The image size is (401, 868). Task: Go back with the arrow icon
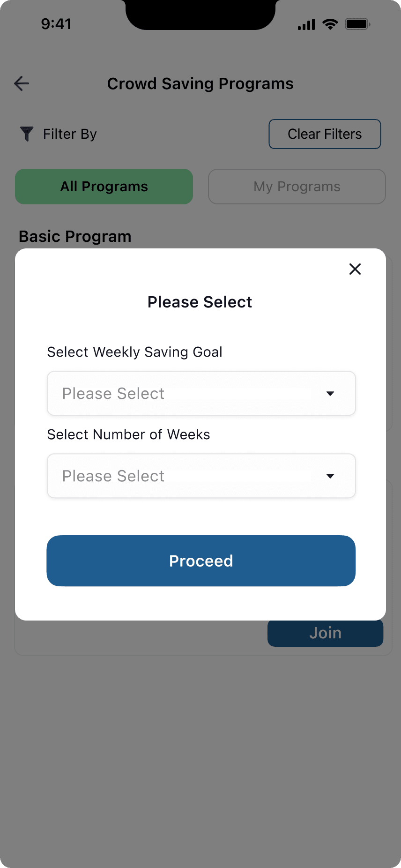coord(22,83)
